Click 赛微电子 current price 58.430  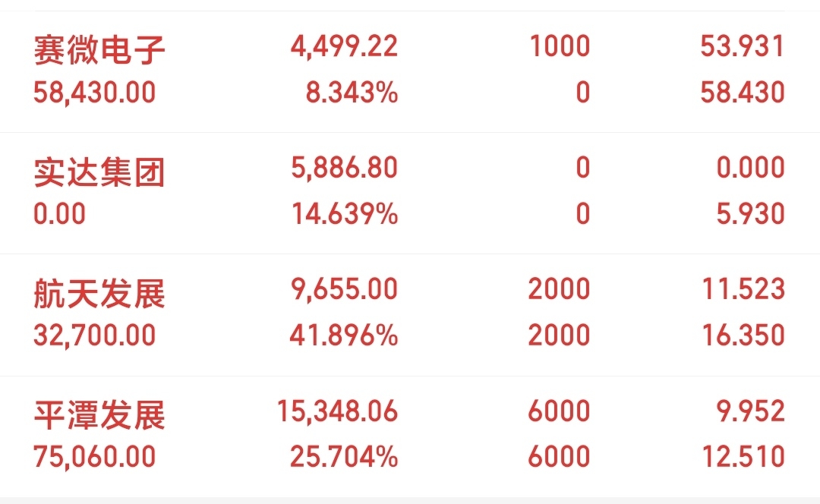pos(743,93)
